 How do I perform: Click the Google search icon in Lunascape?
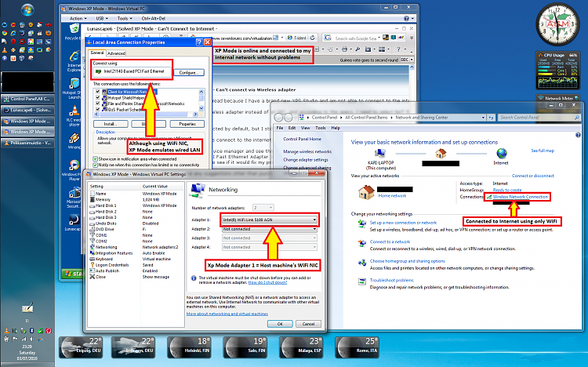pos(328,38)
